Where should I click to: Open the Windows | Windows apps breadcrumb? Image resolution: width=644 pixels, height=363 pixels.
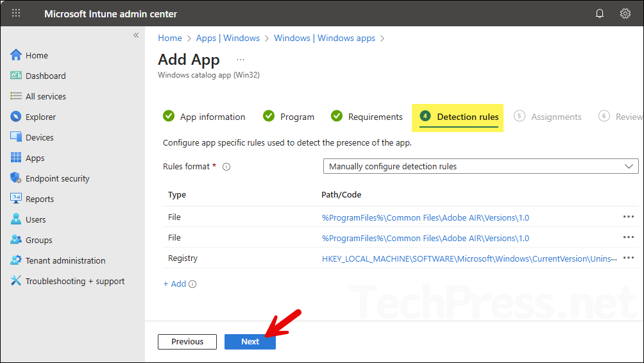pos(325,38)
